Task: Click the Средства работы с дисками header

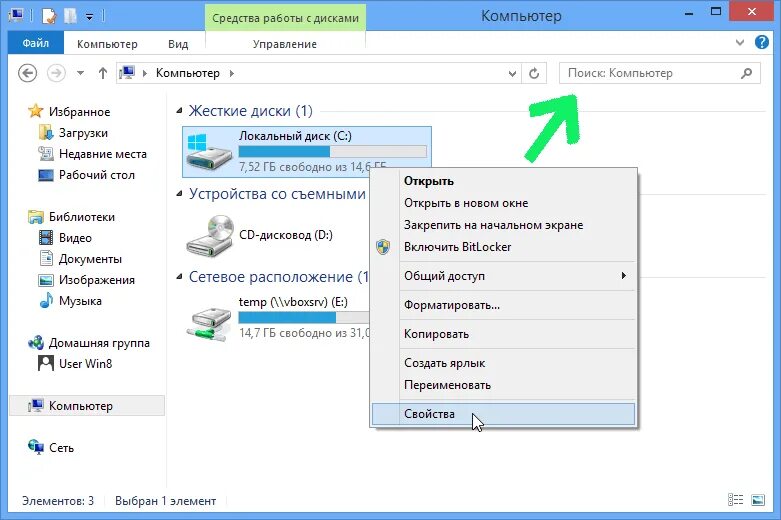Action: [x=285, y=18]
